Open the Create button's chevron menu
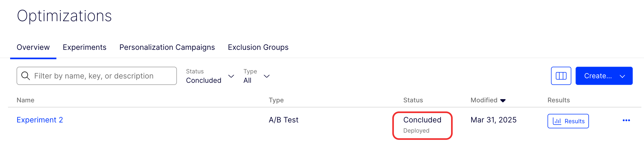644x157 pixels. coord(622,76)
